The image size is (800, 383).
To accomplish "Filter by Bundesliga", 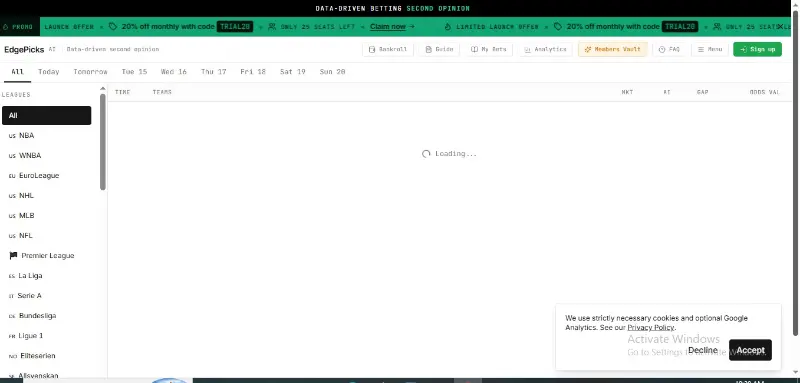I will click(46, 316).
